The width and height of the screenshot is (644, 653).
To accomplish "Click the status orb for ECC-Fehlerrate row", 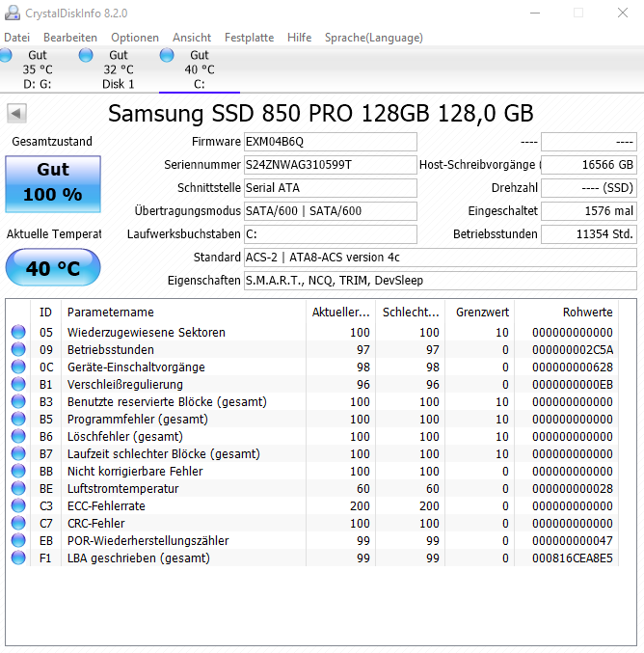I will click(x=18, y=505).
